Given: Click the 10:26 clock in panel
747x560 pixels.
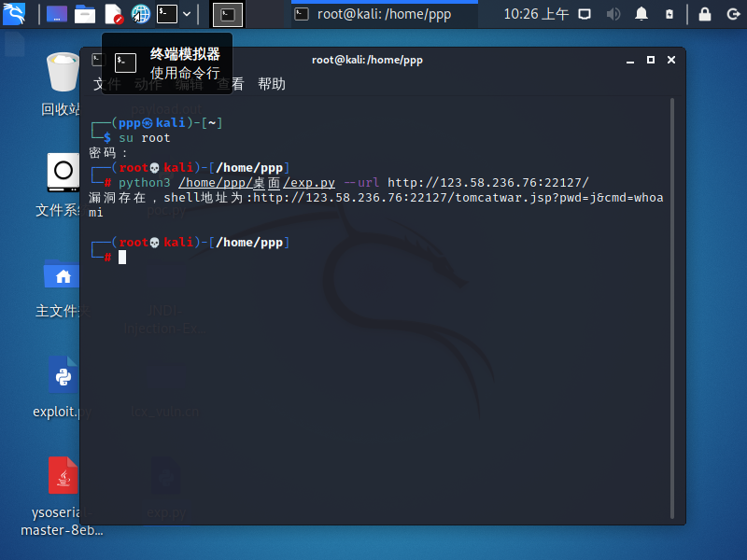Looking at the screenshot, I should click(536, 14).
